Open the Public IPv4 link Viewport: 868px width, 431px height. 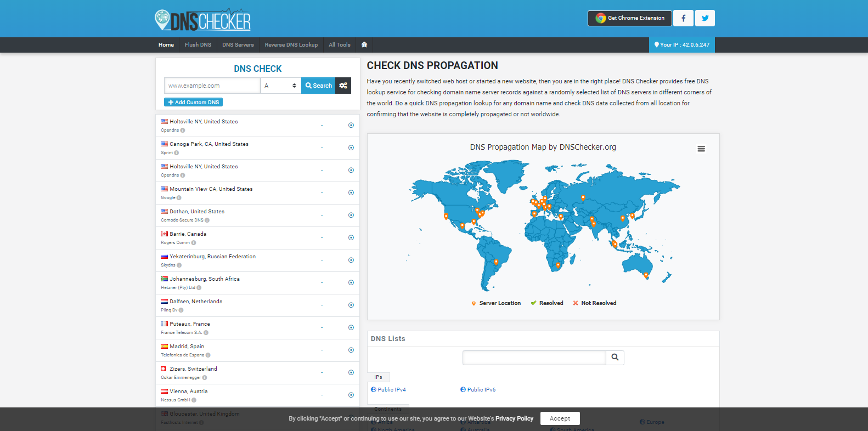tap(388, 390)
